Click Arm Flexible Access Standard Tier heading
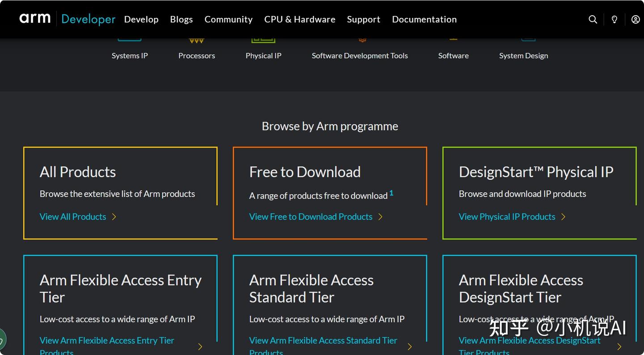Image resolution: width=644 pixels, height=355 pixels. (x=311, y=288)
